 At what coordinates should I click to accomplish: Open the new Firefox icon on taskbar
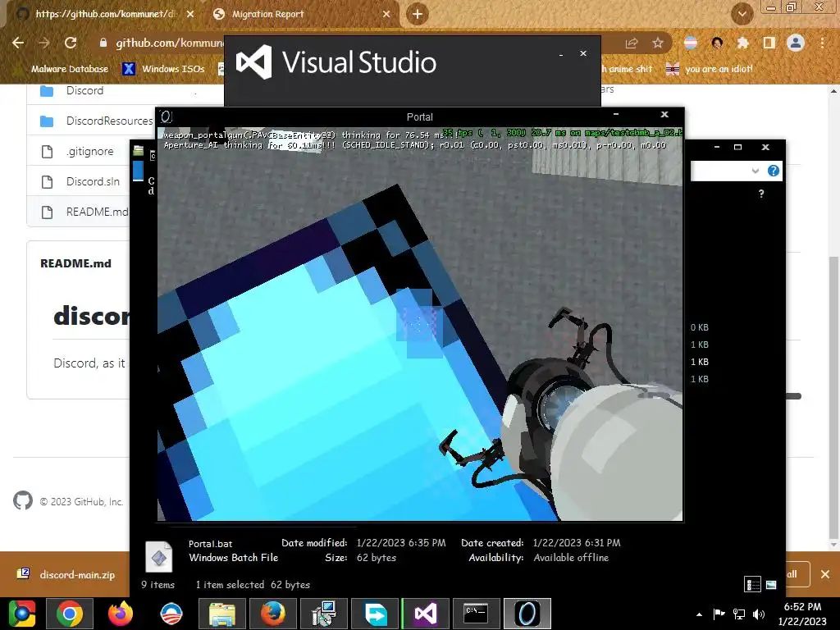(x=121, y=614)
